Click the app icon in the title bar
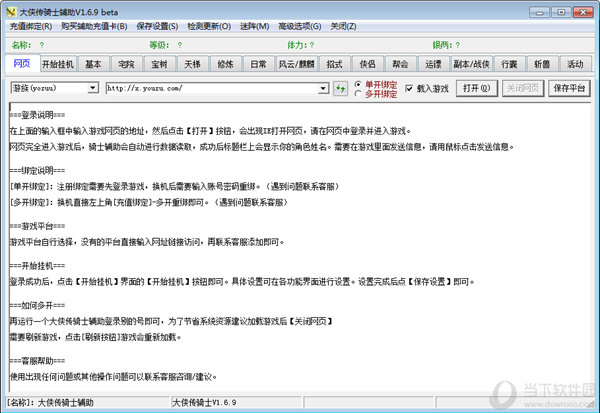600x413 pixels. click(x=11, y=12)
